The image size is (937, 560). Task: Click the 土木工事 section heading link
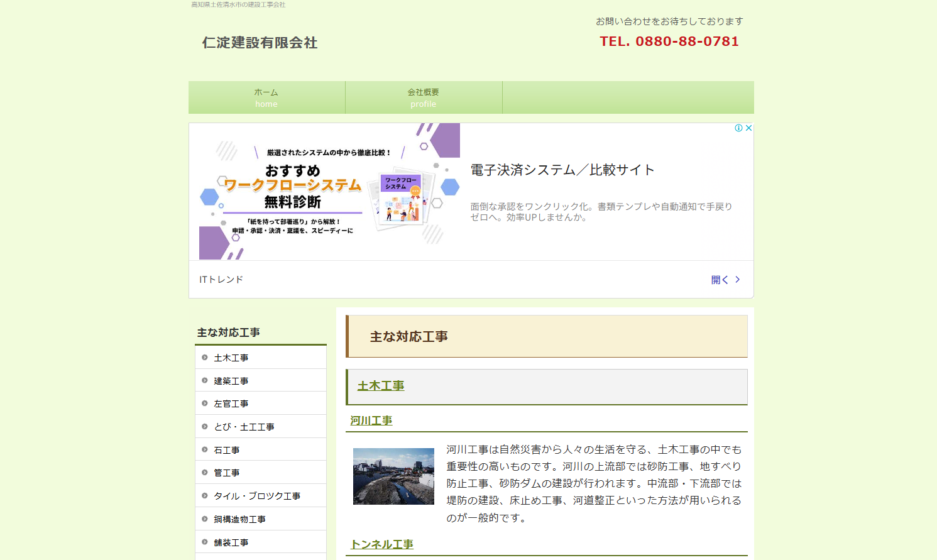tap(380, 386)
